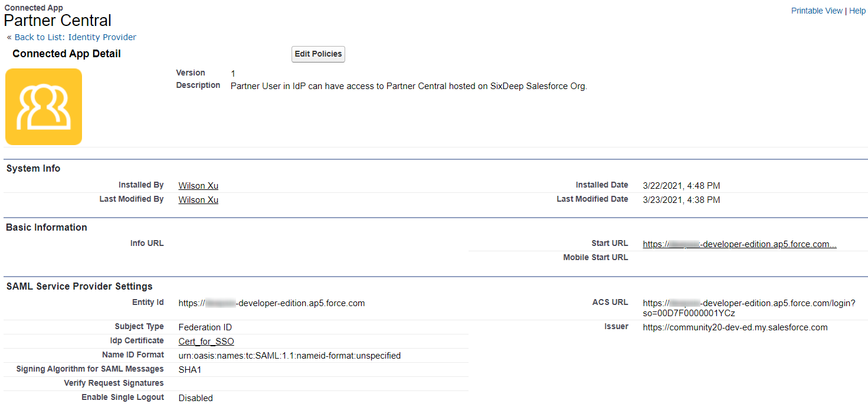Click the Partner Central app logo icon
This screenshot has width=868, height=407.
(43, 107)
